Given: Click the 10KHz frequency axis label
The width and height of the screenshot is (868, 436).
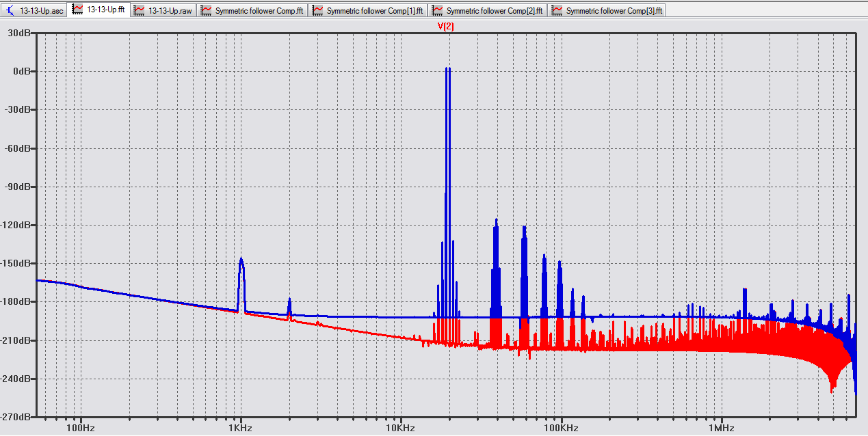Looking at the screenshot, I should pyautogui.click(x=401, y=428).
